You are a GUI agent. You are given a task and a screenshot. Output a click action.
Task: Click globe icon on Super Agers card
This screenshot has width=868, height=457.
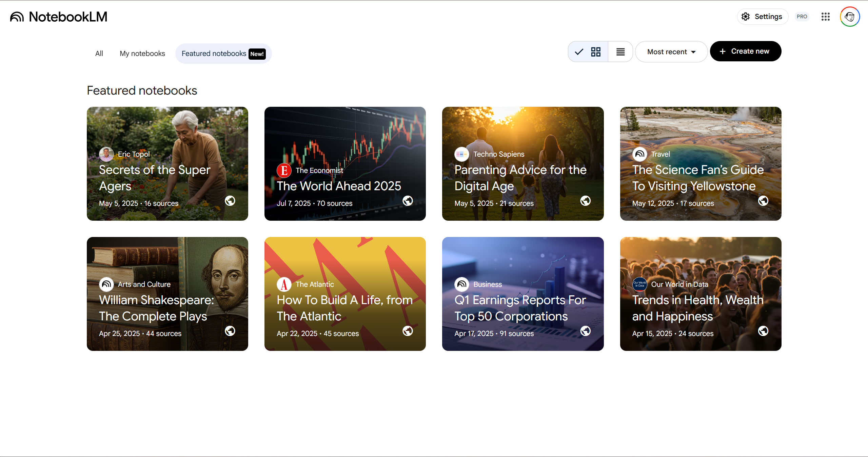[230, 201]
